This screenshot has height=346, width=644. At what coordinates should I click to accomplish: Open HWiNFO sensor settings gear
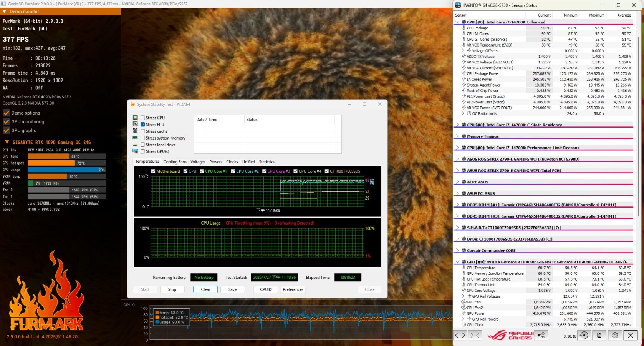point(615,335)
